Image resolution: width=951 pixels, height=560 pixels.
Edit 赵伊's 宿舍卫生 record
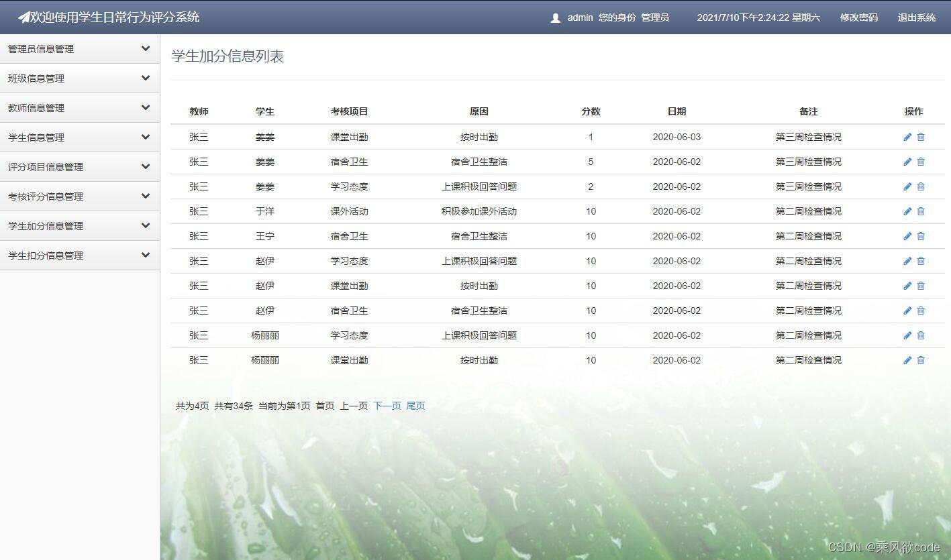pyautogui.click(x=907, y=311)
